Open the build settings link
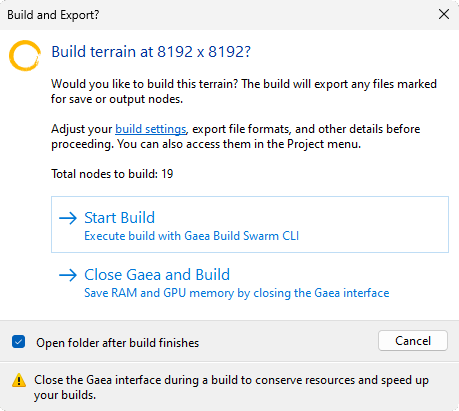Screen dimensions: 459x411 (151, 129)
